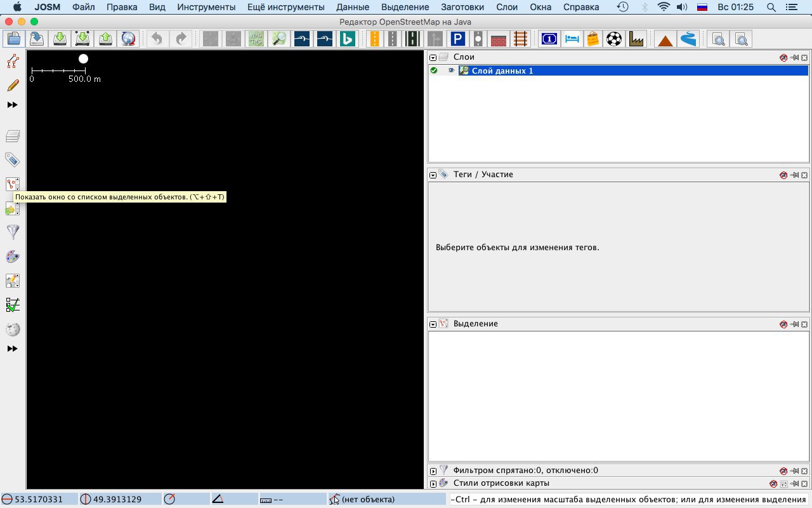This screenshot has width=812, height=508.
Task: Toggle validation checklist panel icon
Action: click(13, 305)
